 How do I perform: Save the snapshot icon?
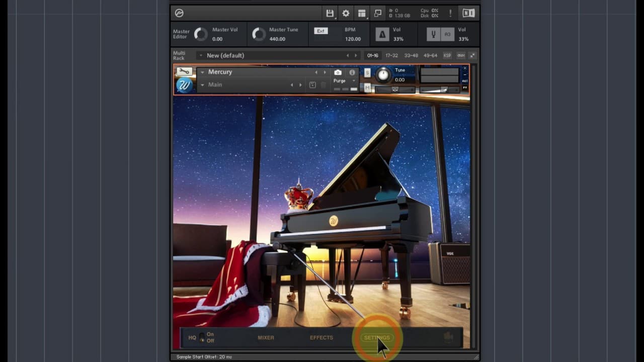312,85
